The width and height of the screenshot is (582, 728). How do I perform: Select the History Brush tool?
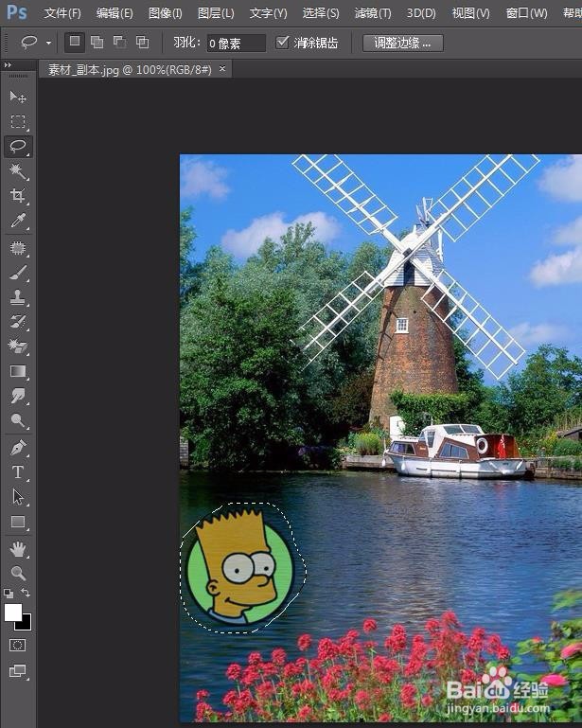pyautogui.click(x=18, y=322)
